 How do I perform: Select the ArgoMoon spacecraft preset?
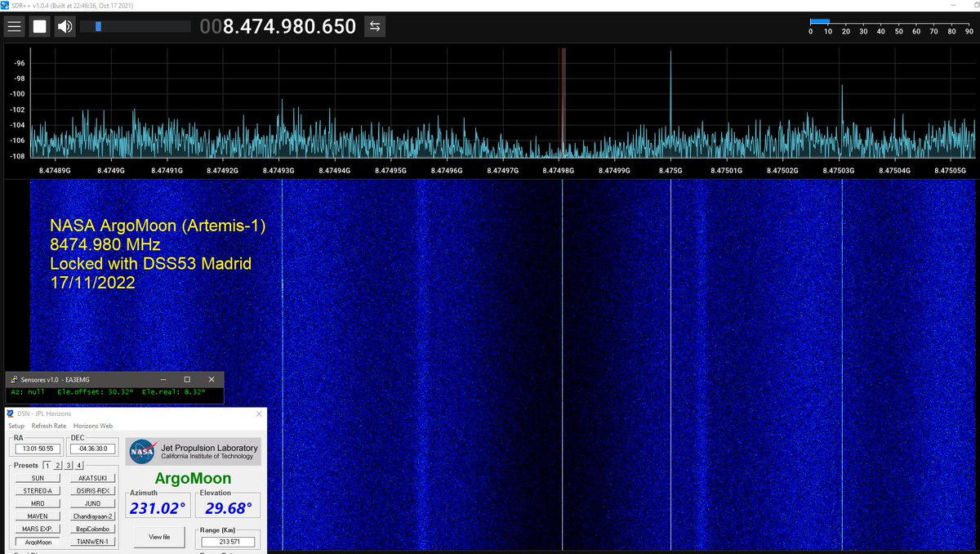(x=38, y=542)
